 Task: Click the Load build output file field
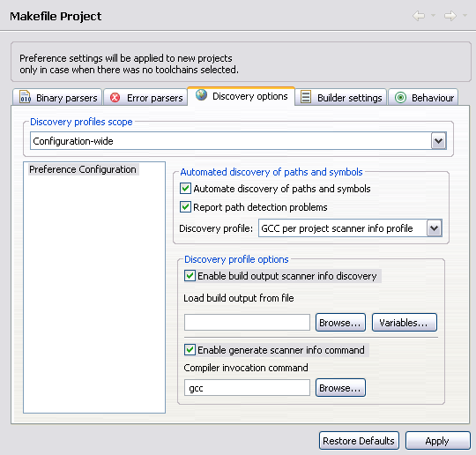247,322
